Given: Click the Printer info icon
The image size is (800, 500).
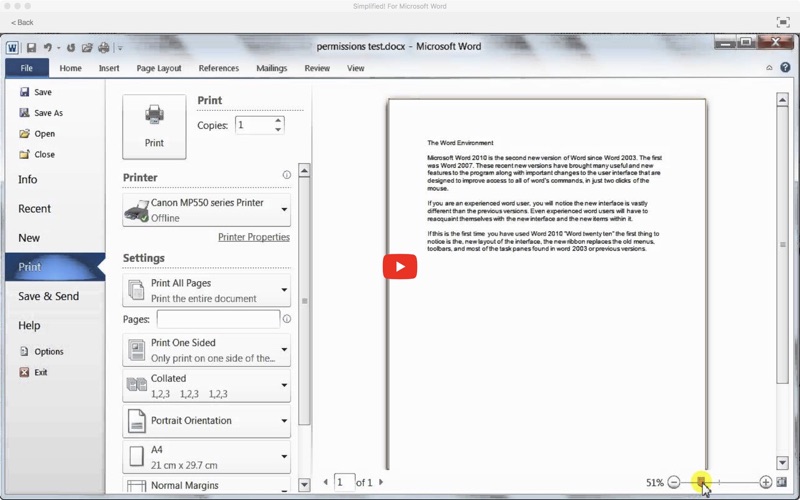Looking at the screenshot, I should 287,175.
